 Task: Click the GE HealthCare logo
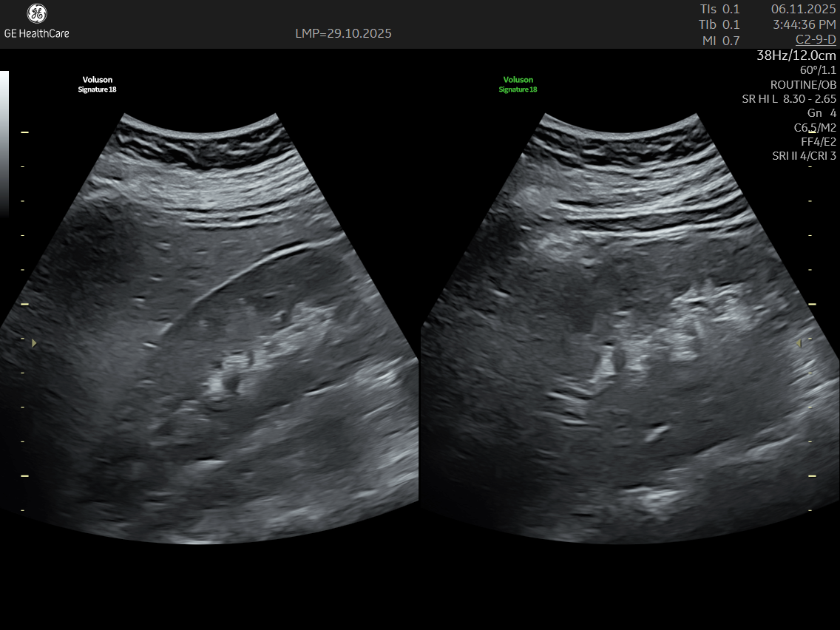(36, 21)
